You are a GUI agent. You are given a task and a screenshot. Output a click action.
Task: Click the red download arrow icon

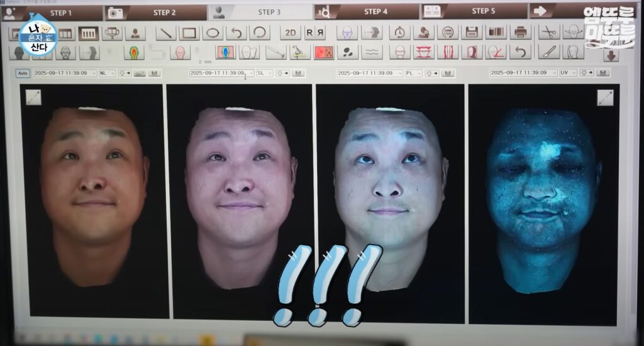611,55
